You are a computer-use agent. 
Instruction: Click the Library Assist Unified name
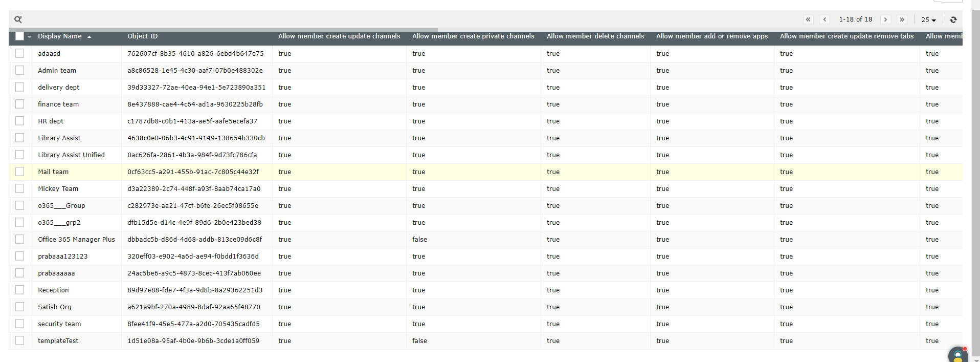click(x=71, y=155)
